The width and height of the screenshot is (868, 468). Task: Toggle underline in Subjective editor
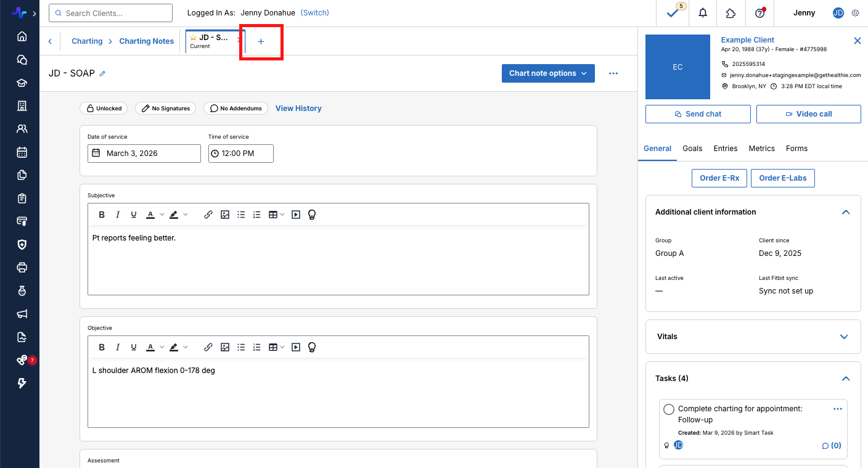coord(134,215)
